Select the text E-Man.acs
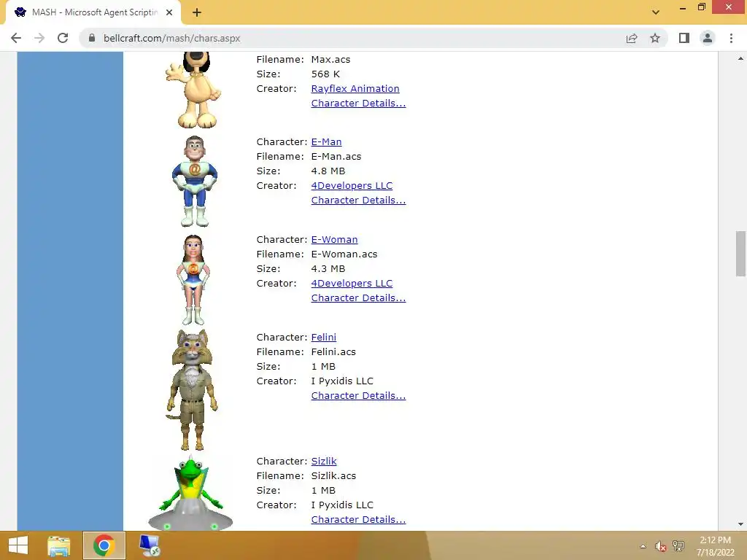The image size is (747, 560). pos(336,157)
